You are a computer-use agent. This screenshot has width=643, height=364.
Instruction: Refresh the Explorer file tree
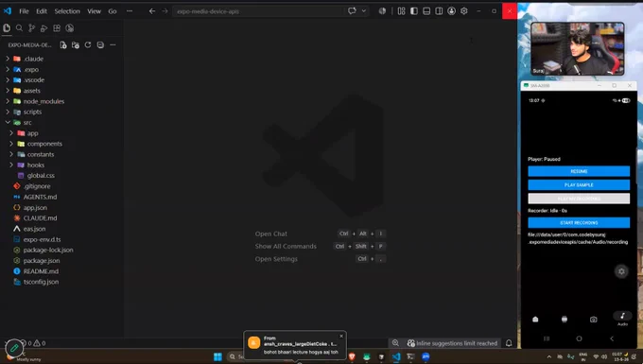pos(88,44)
